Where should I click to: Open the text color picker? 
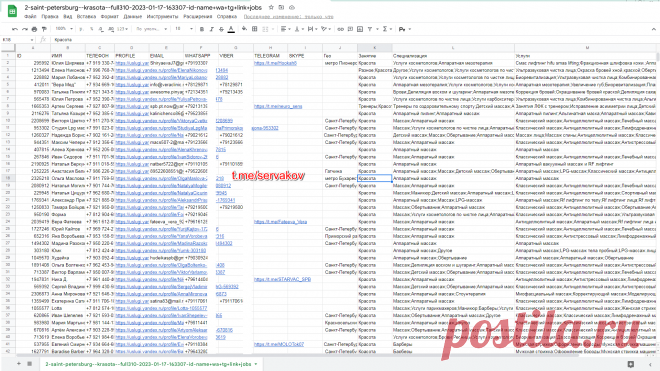click(231, 29)
